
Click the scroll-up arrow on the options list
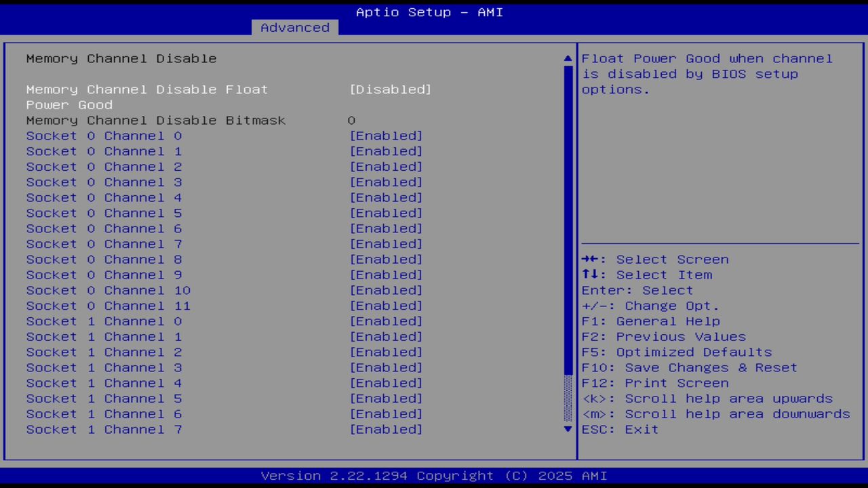(x=567, y=58)
